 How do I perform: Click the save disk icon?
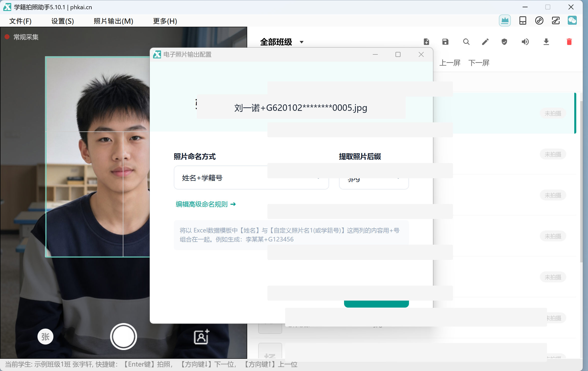coord(445,42)
